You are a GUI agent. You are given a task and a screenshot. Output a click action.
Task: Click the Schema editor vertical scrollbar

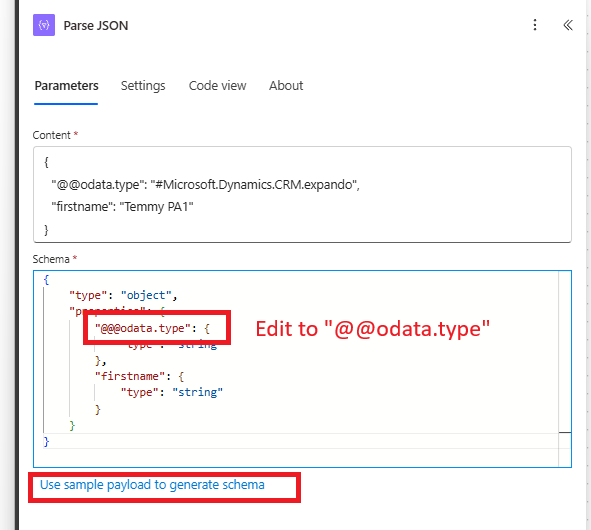click(565, 369)
